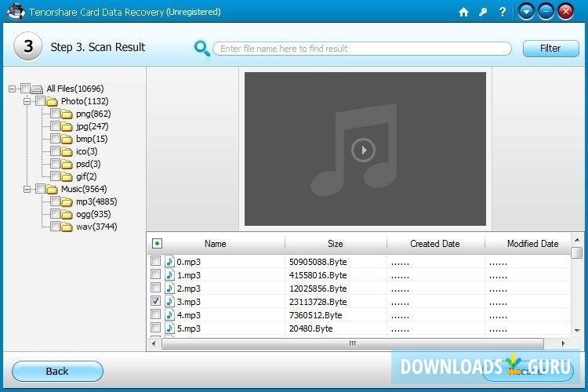Check the jpg(247) checkbox

click(55, 125)
